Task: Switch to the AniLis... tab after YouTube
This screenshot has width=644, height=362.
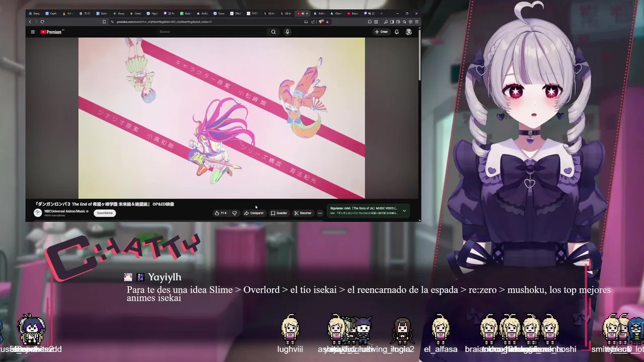Action: (319, 14)
